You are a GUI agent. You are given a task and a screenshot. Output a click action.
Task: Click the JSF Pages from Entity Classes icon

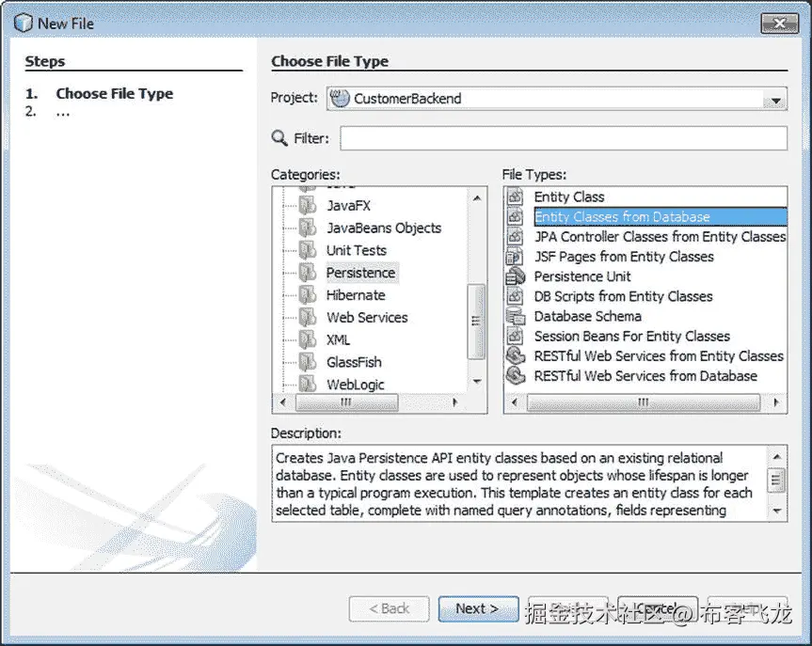[x=515, y=256]
